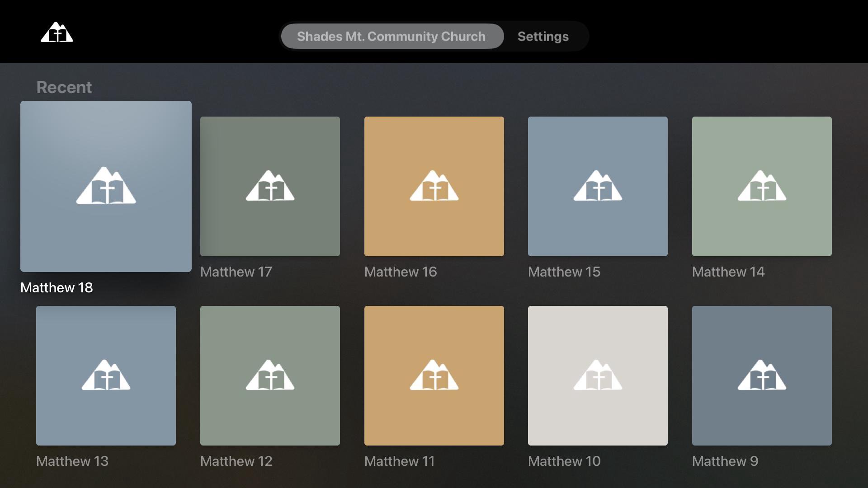Click the mountain-bible icon on Matthew 16 tile
The image size is (868, 488).
(x=434, y=186)
